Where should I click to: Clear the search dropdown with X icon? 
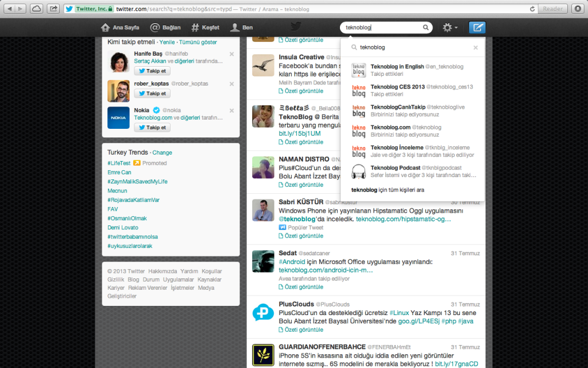pyautogui.click(x=475, y=48)
